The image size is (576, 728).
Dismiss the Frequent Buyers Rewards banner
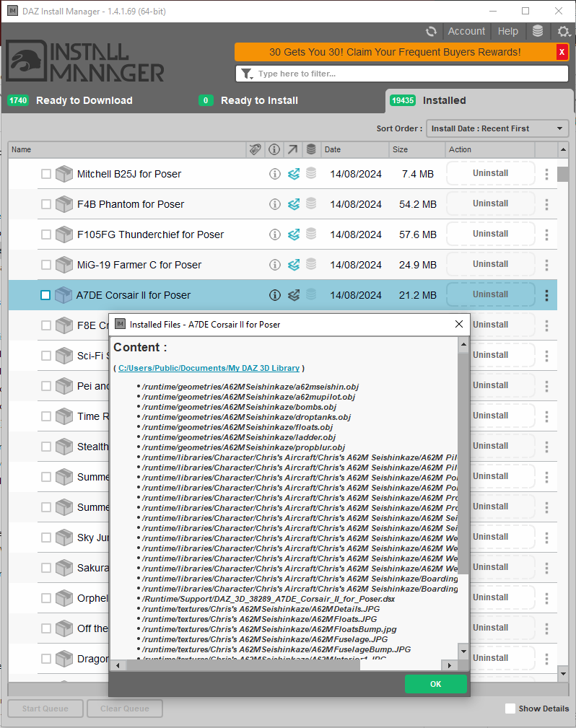pos(562,52)
